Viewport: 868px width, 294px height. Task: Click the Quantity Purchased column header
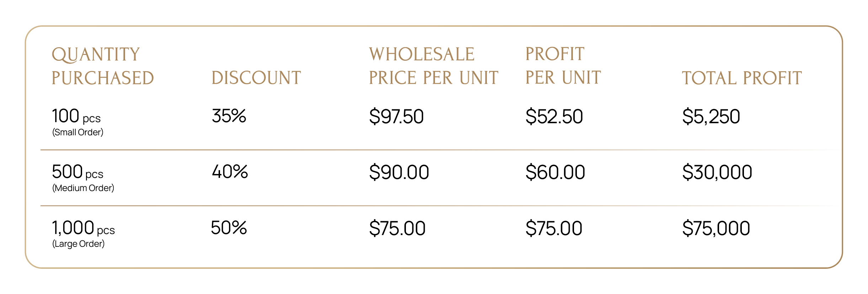(103, 66)
